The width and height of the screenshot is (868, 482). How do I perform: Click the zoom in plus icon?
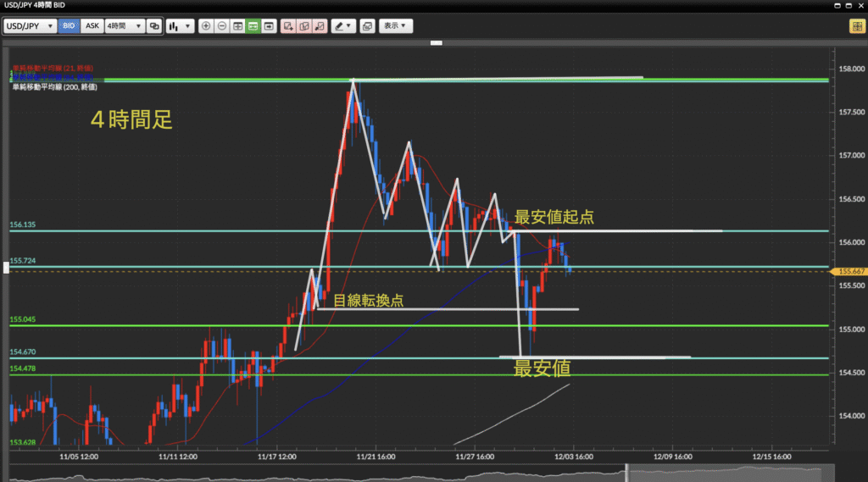[x=206, y=26]
